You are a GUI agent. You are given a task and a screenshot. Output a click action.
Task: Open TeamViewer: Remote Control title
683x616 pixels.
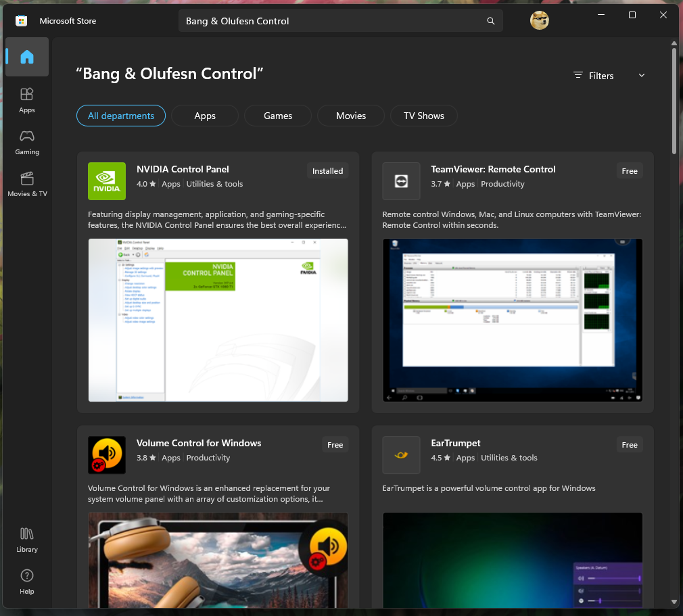[493, 169]
